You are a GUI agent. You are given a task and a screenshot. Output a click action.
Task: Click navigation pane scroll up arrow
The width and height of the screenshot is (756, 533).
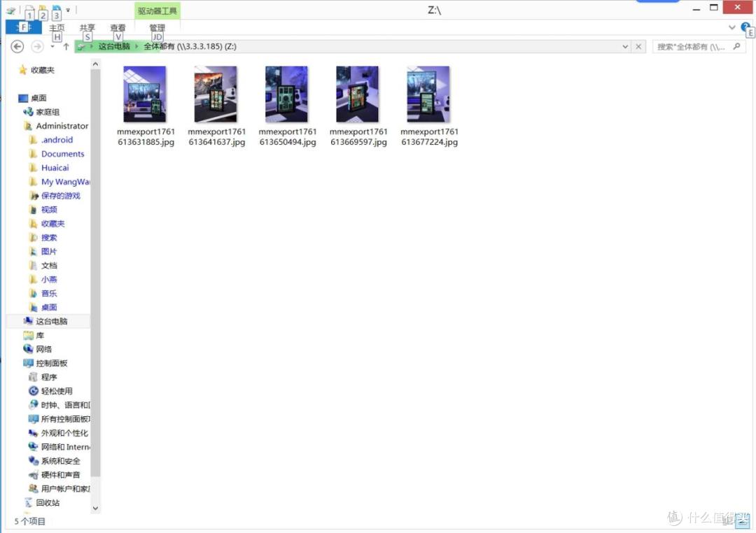click(x=95, y=64)
